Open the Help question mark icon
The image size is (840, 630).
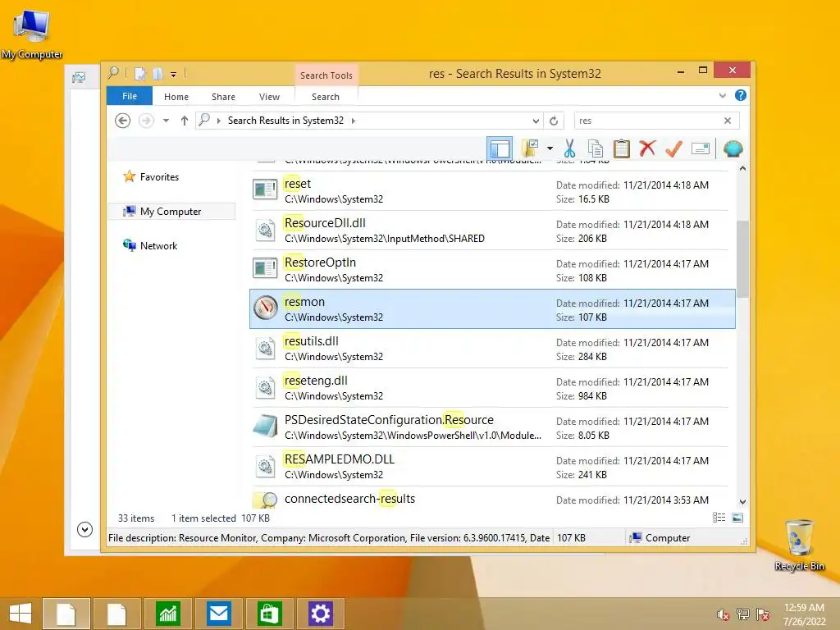(x=741, y=95)
